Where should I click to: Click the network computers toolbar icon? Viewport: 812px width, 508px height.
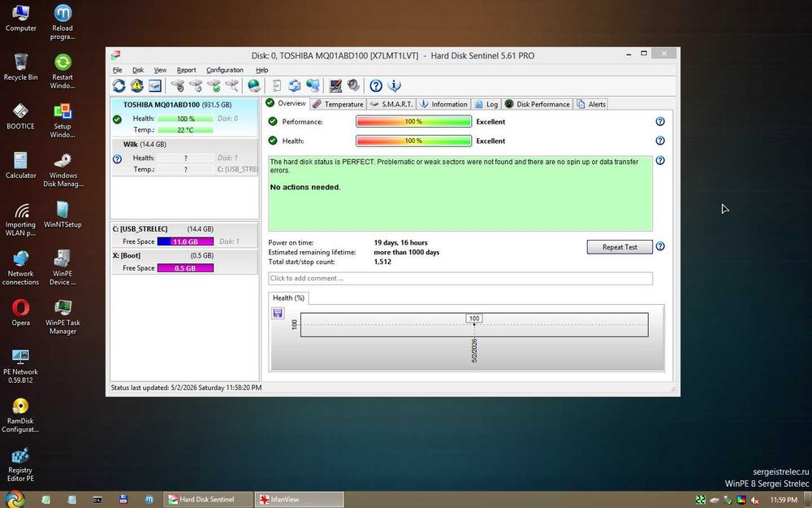pos(313,85)
